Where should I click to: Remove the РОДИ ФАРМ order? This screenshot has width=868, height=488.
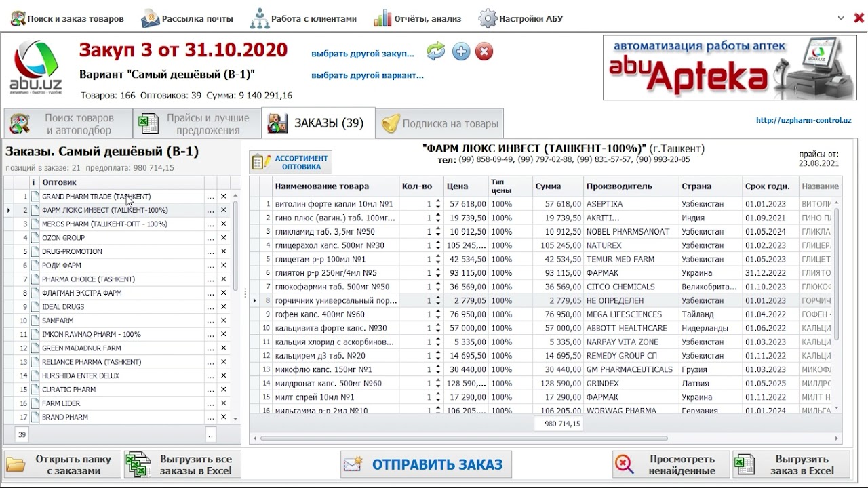[x=223, y=266]
